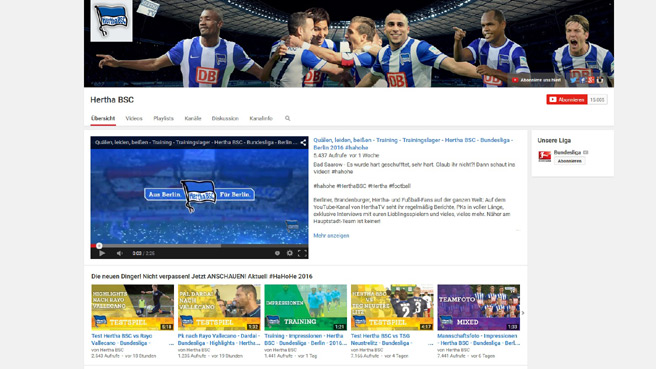Screen dimensions: 656x369
Task: Toggle the watch later clock icon
Action: [277, 253]
